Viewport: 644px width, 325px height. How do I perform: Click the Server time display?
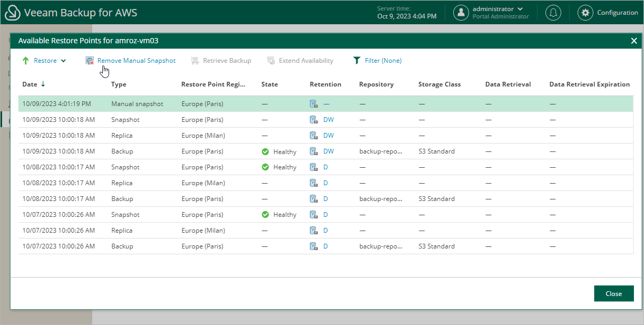[407, 13]
